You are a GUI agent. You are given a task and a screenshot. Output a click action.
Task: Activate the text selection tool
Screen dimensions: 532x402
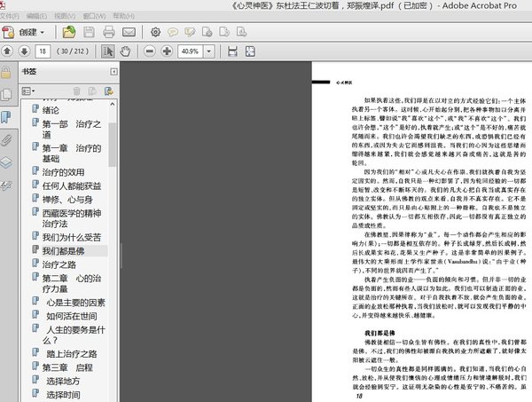[x=108, y=51]
